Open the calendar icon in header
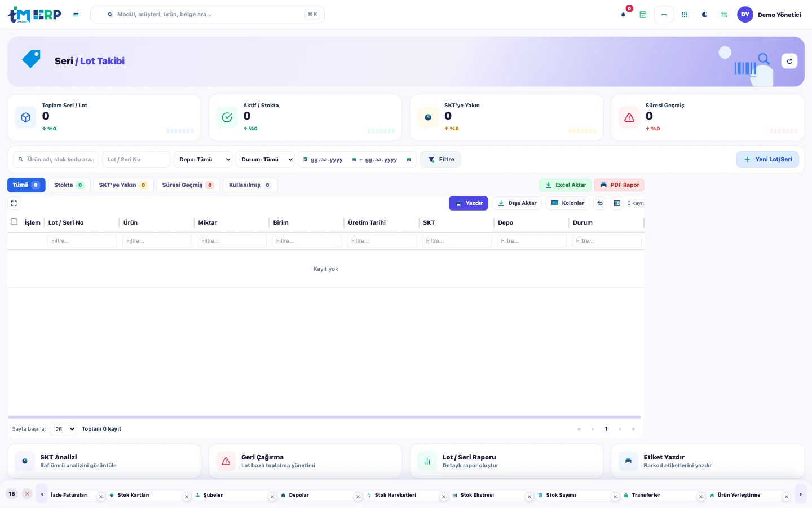812x508 pixels. pyautogui.click(x=643, y=15)
